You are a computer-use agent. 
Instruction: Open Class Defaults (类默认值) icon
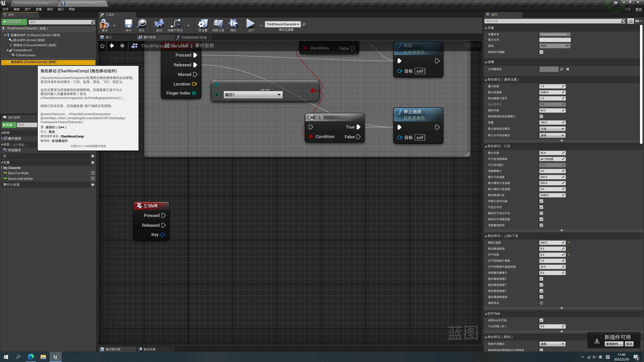[x=218, y=25]
